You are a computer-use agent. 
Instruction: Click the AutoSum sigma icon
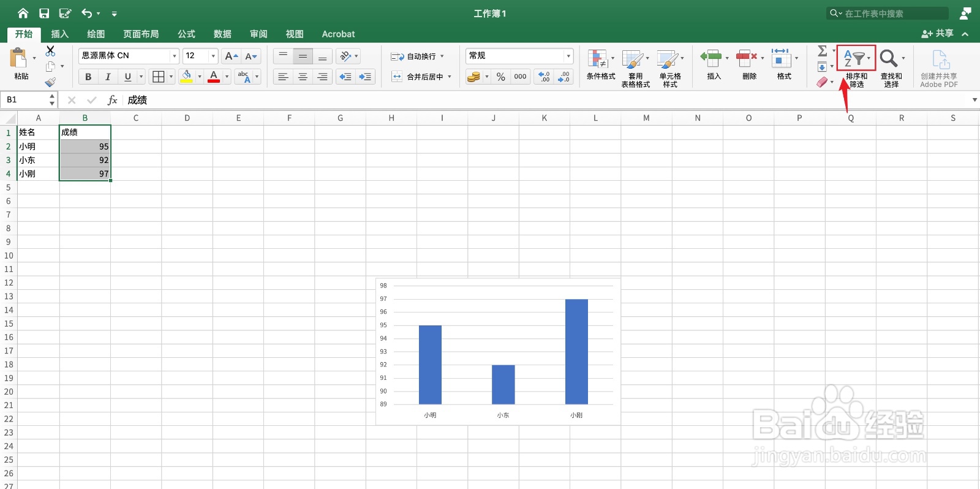tap(823, 51)
